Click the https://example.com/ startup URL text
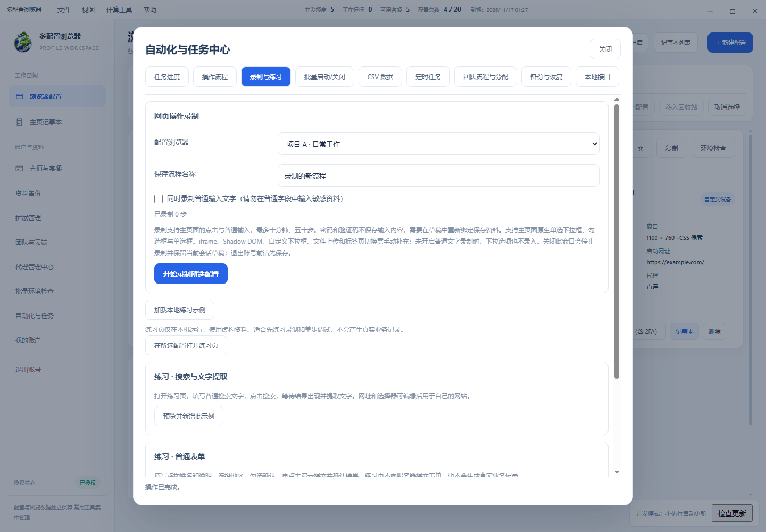This screenshot has width=766, height=532. [675, 262]
